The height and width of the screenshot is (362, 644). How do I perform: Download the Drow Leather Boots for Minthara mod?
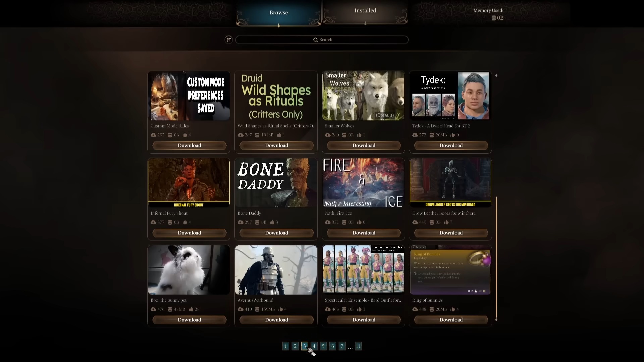(x=451, y=233)
